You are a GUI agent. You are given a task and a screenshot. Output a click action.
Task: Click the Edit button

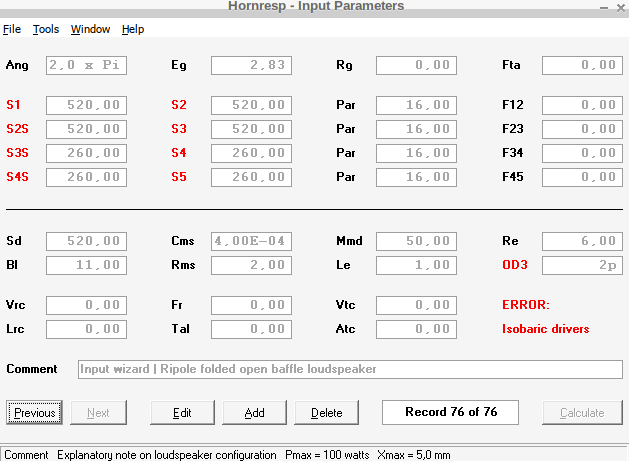182,412
